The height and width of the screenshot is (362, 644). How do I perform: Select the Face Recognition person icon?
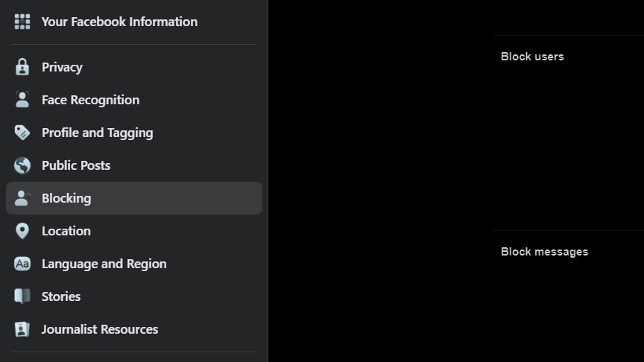[x=22, y=100]
